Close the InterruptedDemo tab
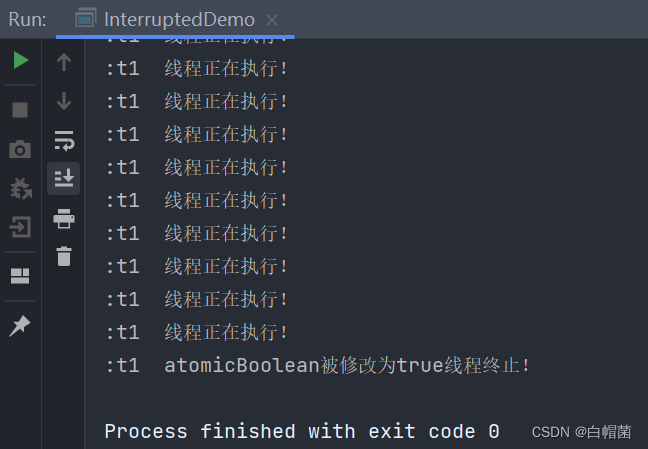The width and height of the screenshot is (648, 449). [272, 20]
